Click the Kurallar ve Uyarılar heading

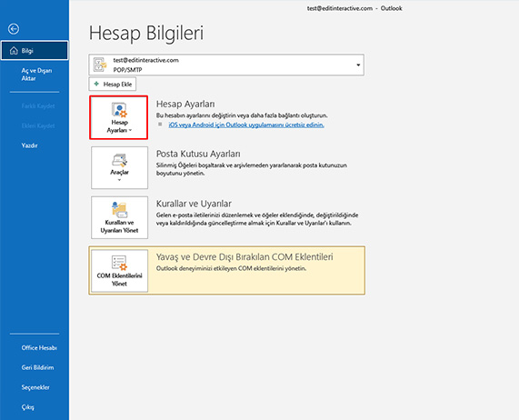coord(194,204)
